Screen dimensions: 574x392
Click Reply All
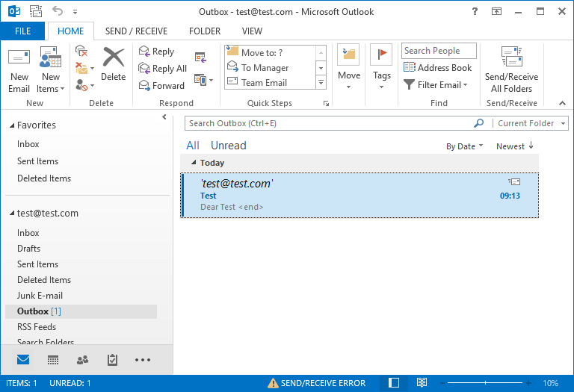(162, 69)
